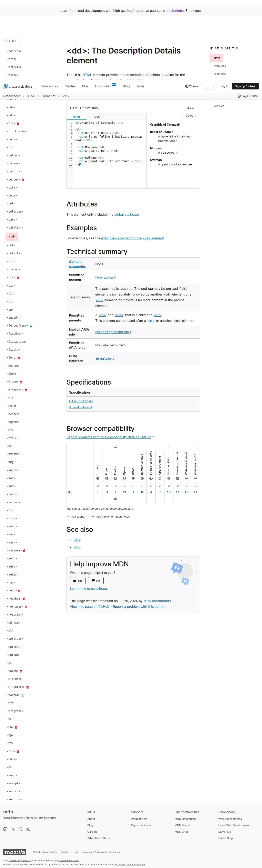Click the experimental flask icon beside <portal>

click(23, 695)
